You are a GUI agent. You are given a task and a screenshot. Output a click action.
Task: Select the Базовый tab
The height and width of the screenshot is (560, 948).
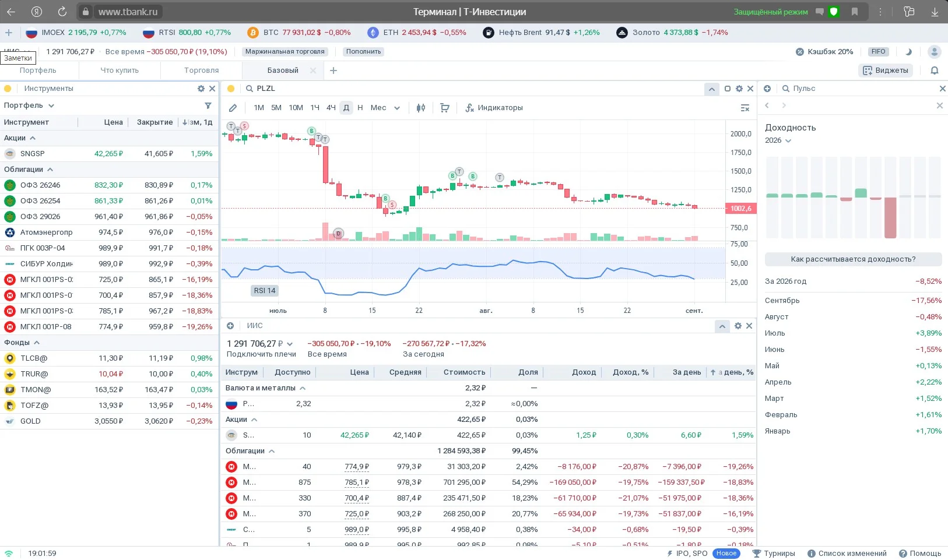[283, 71]
